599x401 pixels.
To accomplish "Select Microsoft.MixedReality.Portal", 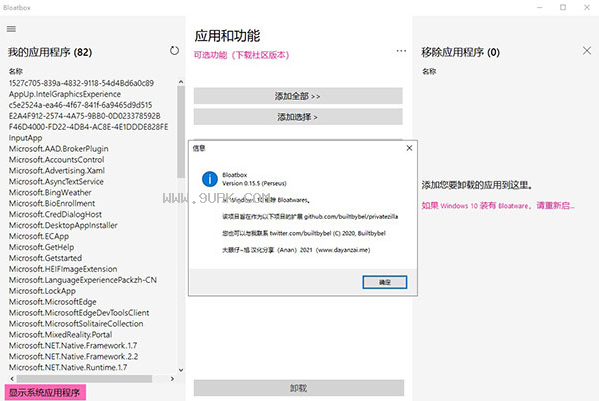I will [x=60, y=335].
